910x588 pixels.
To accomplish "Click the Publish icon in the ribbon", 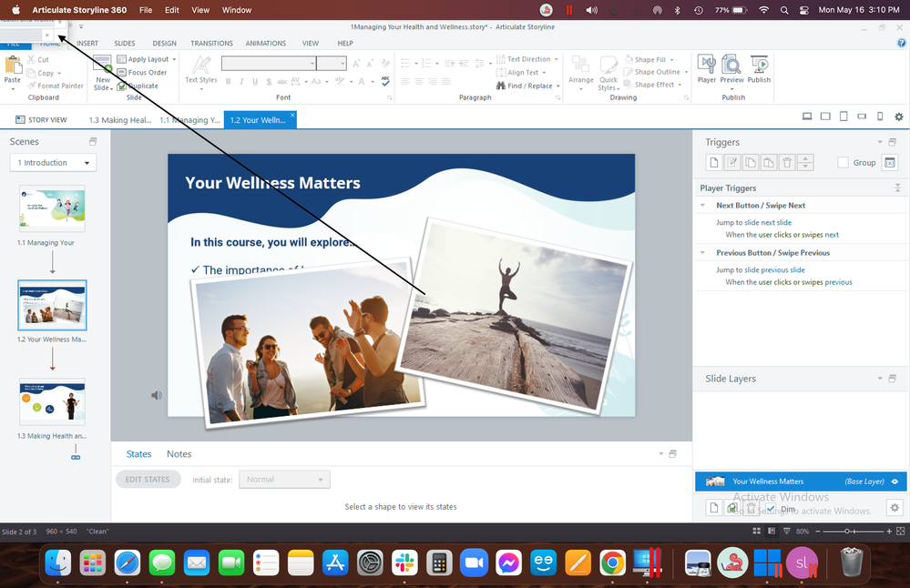I will click(759, 67).
